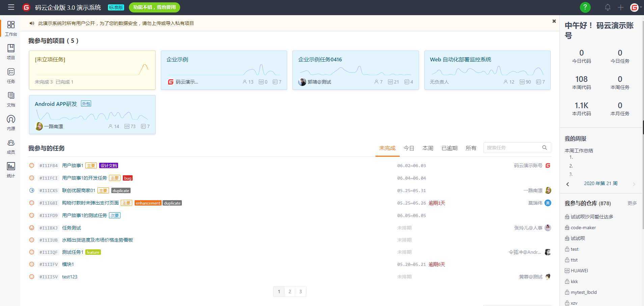
Task: Open task test123
Action: click(x=70, y=277)
